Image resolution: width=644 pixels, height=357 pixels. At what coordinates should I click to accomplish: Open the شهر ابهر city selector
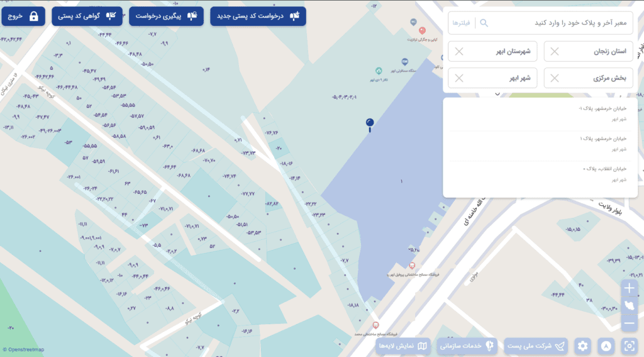492,78
